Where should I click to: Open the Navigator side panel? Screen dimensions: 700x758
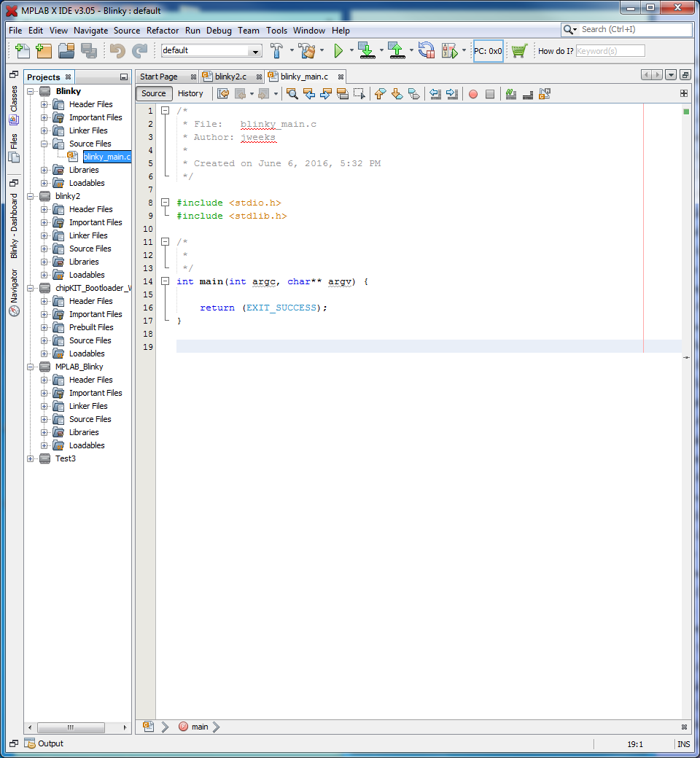14,293
